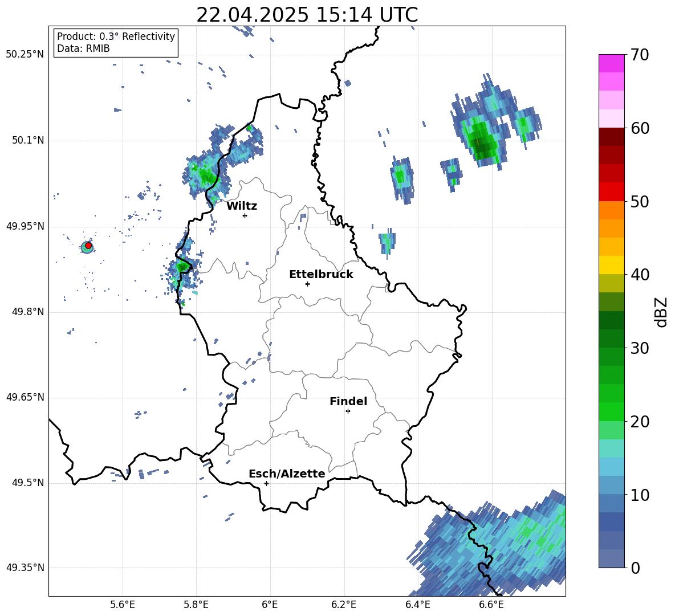This screenshot has height=616, width=675.
Task: Click the 49.5°N latitude label
Action: [x=28, y=483]
